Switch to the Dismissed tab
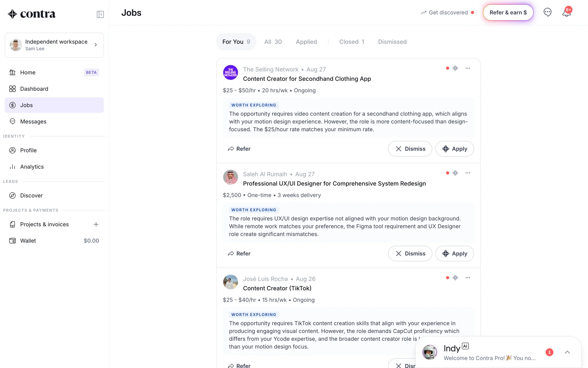588x368 pixels. (392, 42)
